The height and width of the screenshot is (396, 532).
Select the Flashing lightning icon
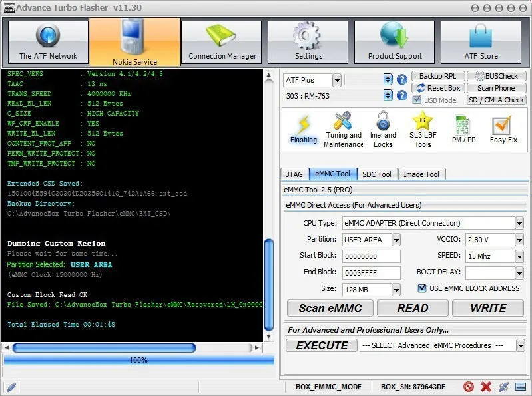click(304, 130)
